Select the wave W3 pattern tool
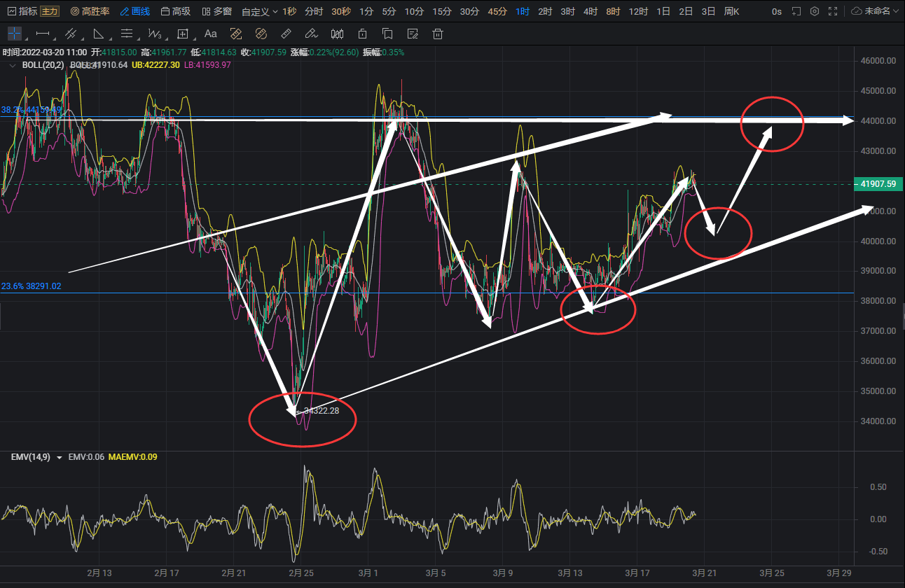The width and height of the screenshot is (905, 588). point(155,34)
